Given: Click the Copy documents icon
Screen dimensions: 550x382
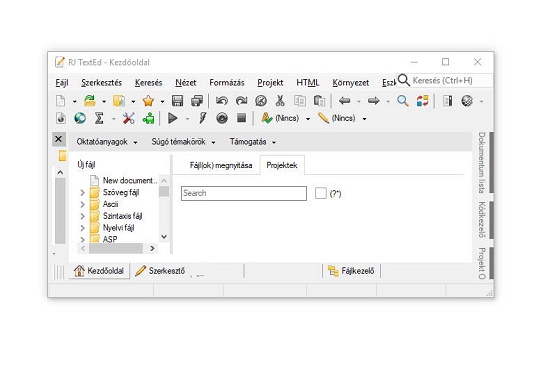Looking at the screenshot, I should tap(300, 101).
